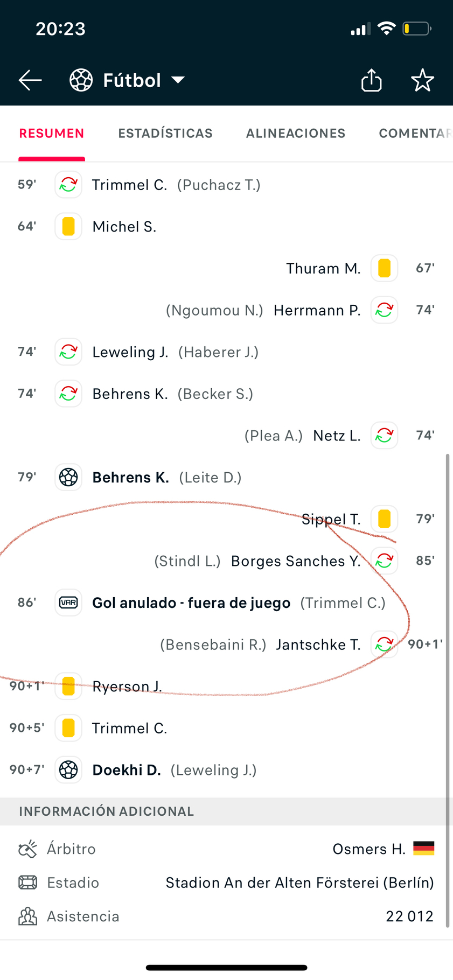Click the vertical scrollbar on the right
The image size is (453, 980).
point(448,690)
